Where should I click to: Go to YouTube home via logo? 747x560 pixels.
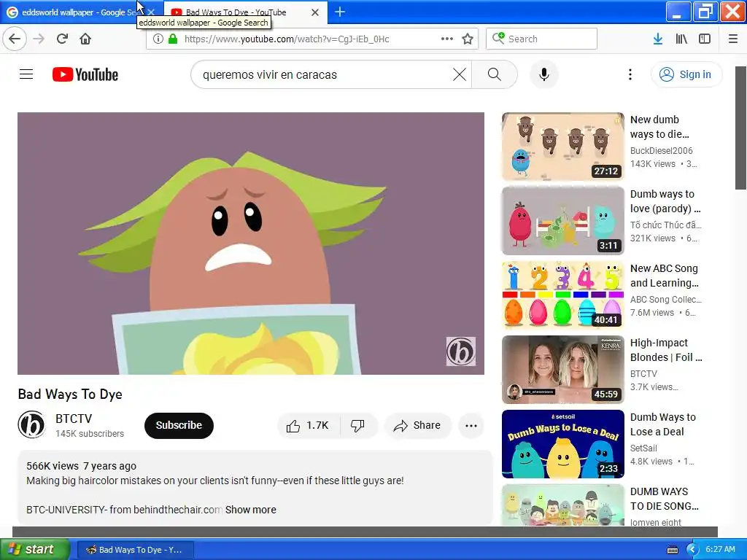(85, 74)
